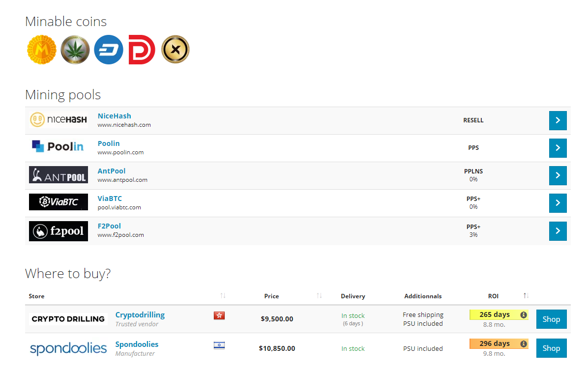Click the 296 days ROI badge
The height and width of the screenshot is (371, 588).
[499, 343]
